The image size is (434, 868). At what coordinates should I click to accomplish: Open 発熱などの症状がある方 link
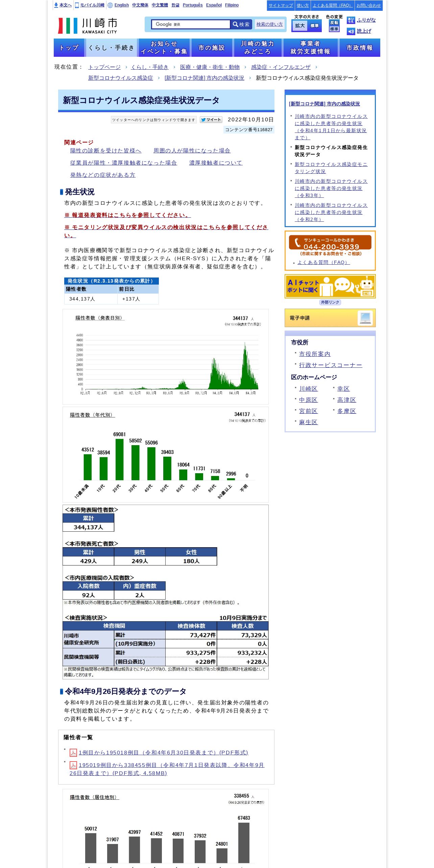coord(103,175)
